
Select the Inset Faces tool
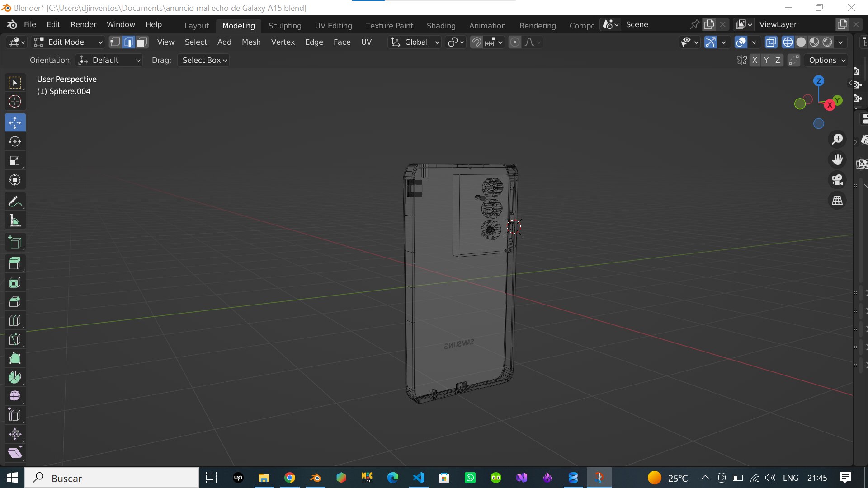[15, 282]
